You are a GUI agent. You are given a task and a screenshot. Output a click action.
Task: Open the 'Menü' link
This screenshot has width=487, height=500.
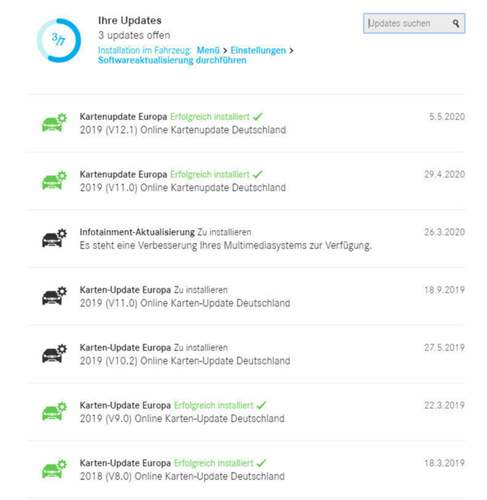coord(208,50)
